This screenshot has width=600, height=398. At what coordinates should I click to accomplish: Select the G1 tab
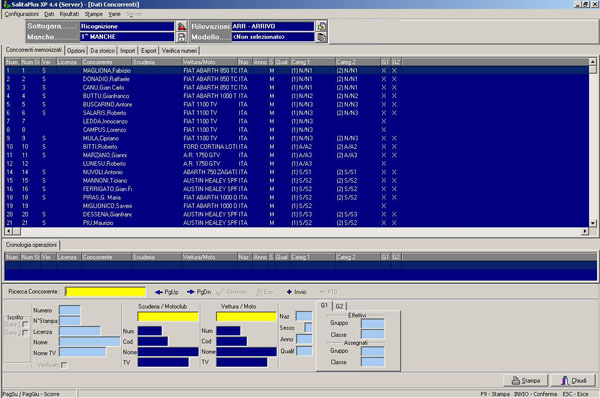(324, 305)
